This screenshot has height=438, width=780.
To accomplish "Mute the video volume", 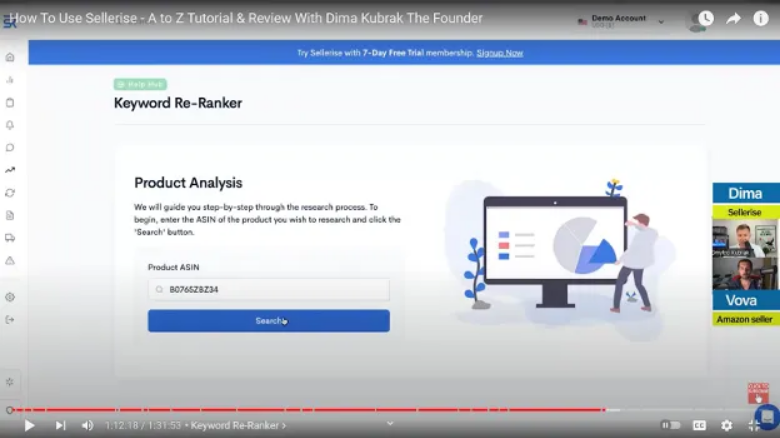I will click(x=88, y=426).
